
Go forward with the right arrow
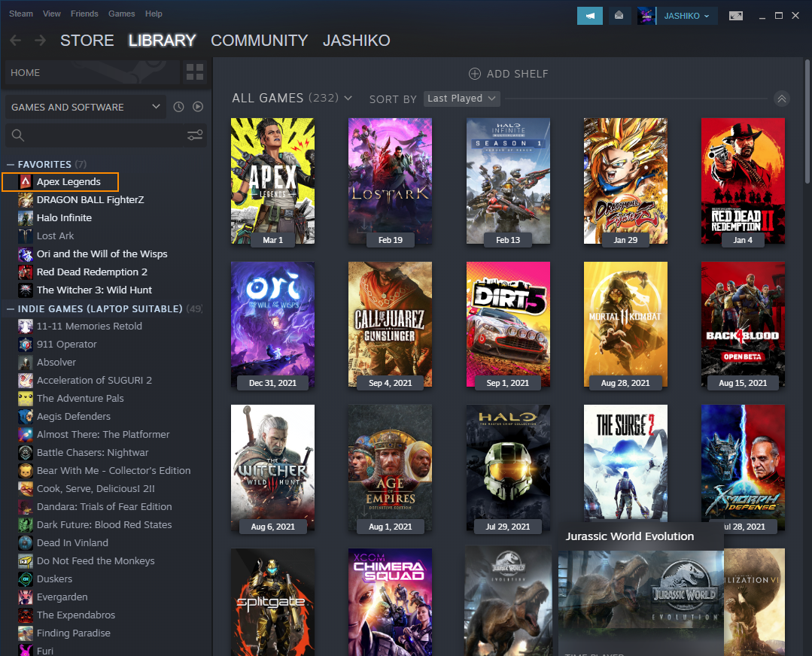pos(40,41)
